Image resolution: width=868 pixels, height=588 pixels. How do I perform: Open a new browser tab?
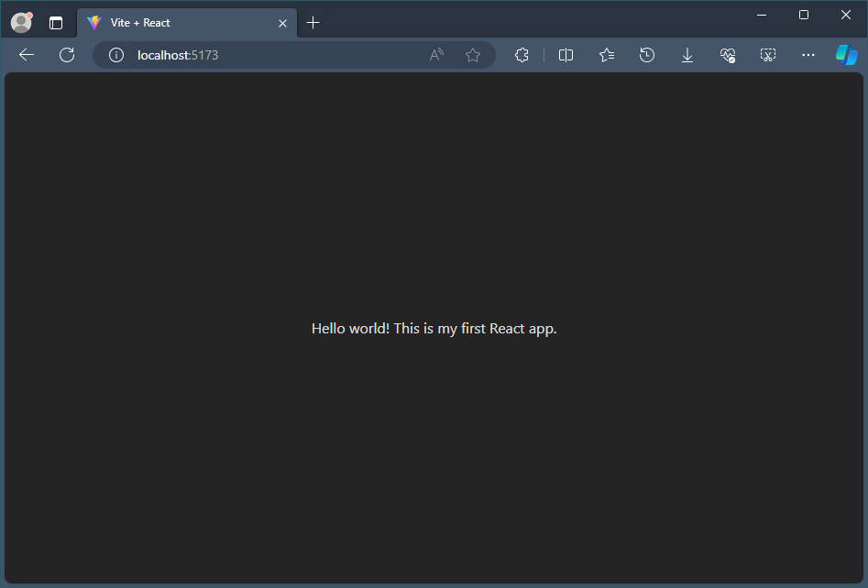click(313, 22)
